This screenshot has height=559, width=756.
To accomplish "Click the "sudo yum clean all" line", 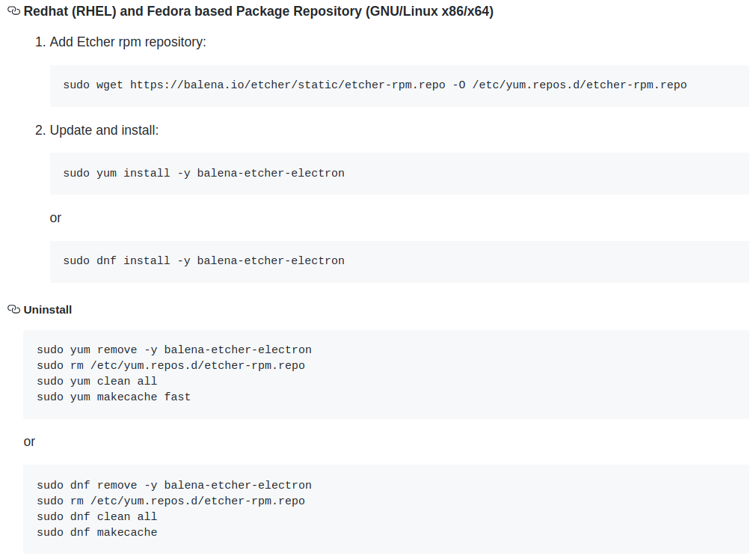I will click(97, 382).
